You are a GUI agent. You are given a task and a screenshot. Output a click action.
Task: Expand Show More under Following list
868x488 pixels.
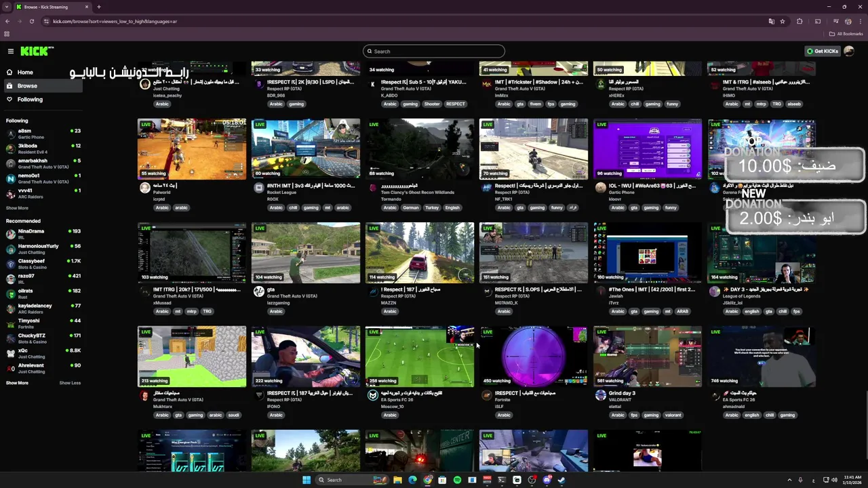pos(17,208)
